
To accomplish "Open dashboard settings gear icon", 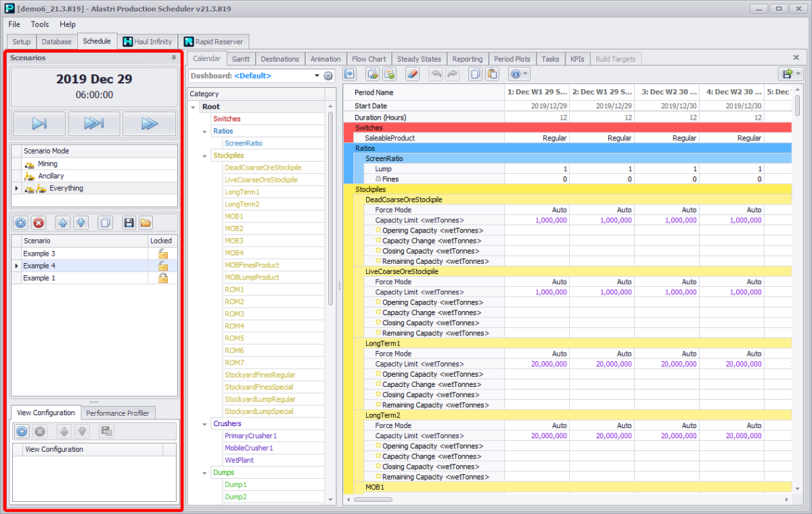I will click(329, 76).
